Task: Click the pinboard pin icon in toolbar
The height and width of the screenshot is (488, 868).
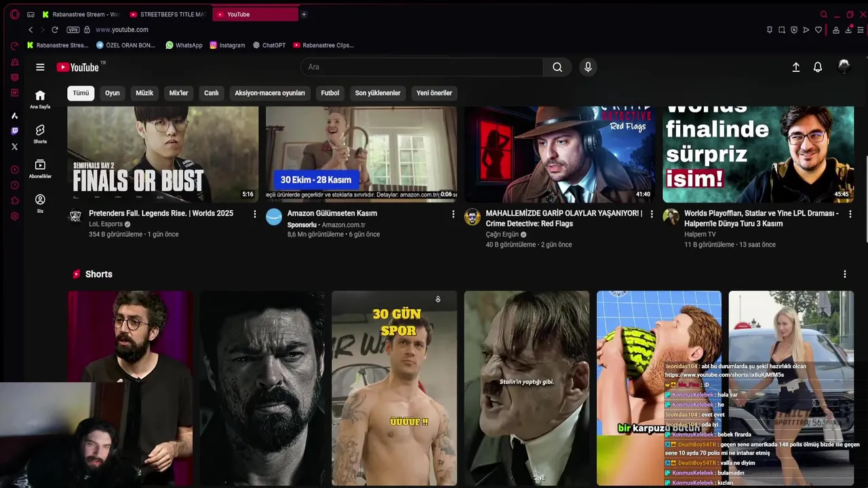Action: point(770,30)
